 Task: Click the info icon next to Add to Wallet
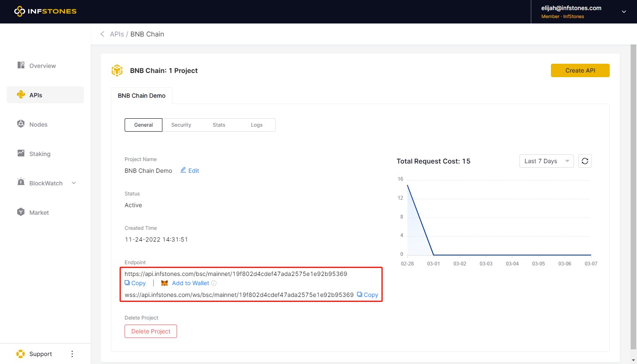(214, 283)
